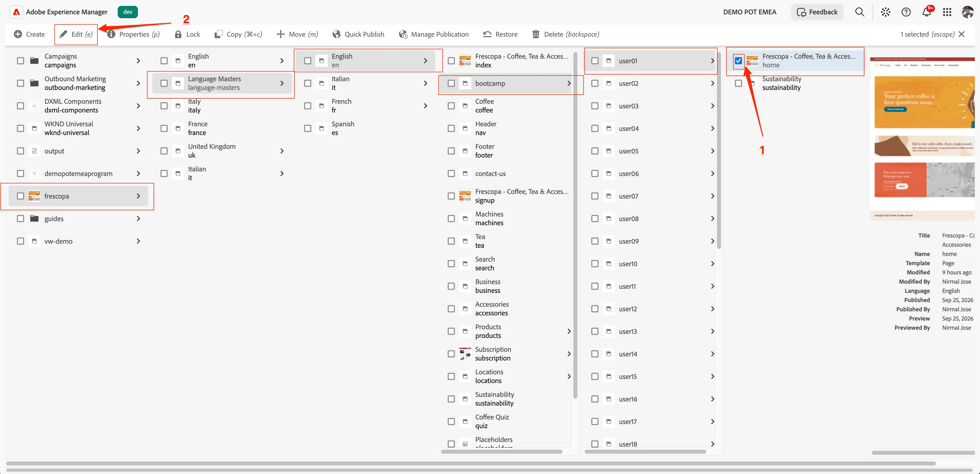Click the guides folder icon
The height and width of the screenshot is (474, 980).
click(34, 218)
